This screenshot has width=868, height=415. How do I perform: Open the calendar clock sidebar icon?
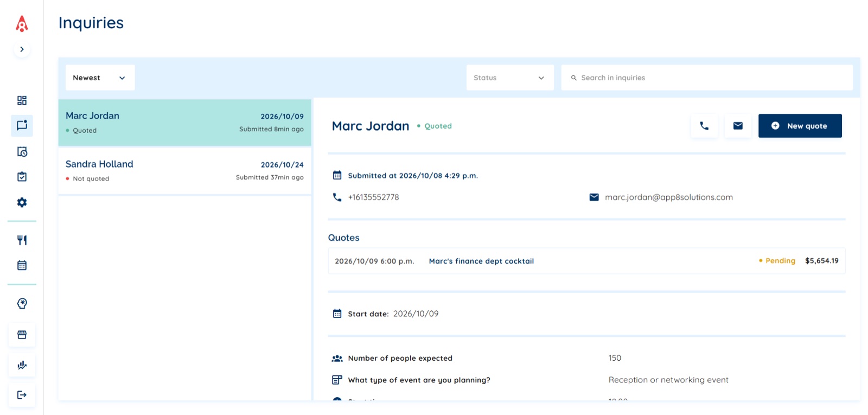point(22,152)
